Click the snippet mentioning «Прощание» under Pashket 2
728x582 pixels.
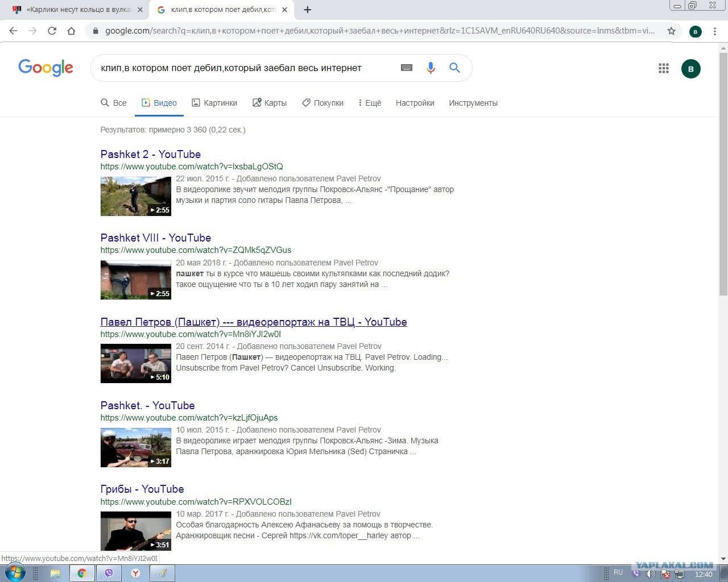click(x=315, y=195)
